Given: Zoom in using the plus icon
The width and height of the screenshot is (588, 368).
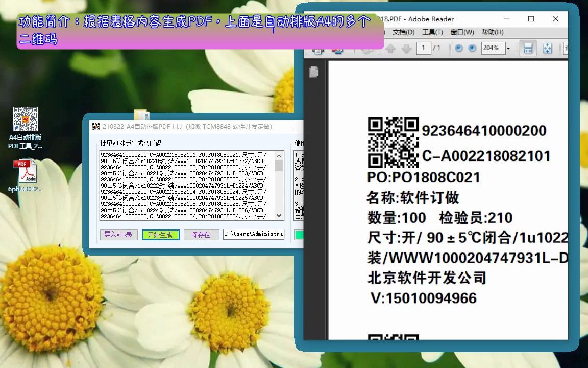Looking at the screenshot, I should click(473, 48).
